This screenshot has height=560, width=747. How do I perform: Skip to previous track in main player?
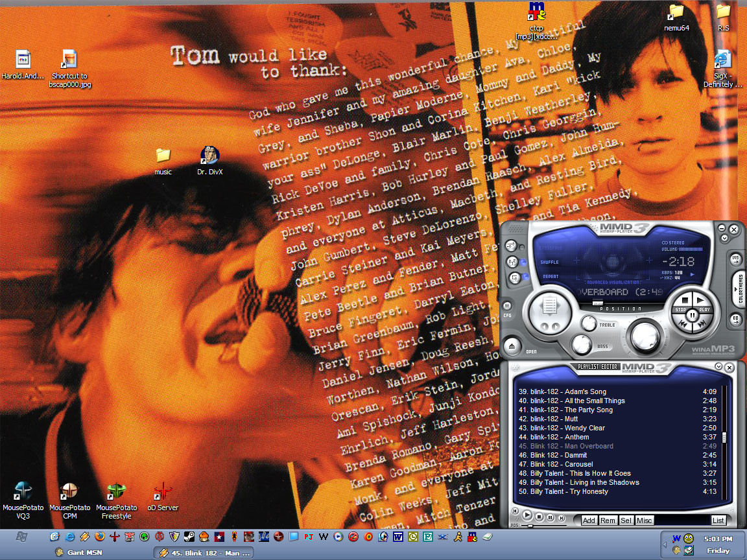[683, 324]
